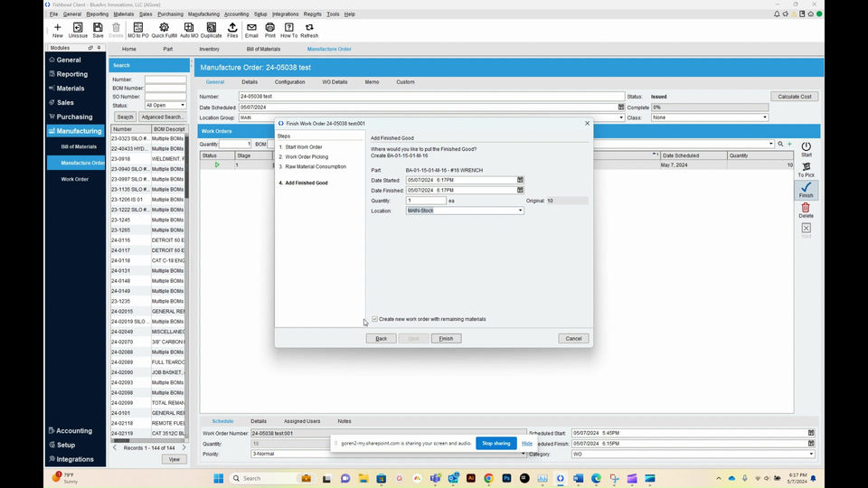Switch to the Details tab of manufacture order
This screenshot has width=868, height=488.
click(x=250, y=82)
